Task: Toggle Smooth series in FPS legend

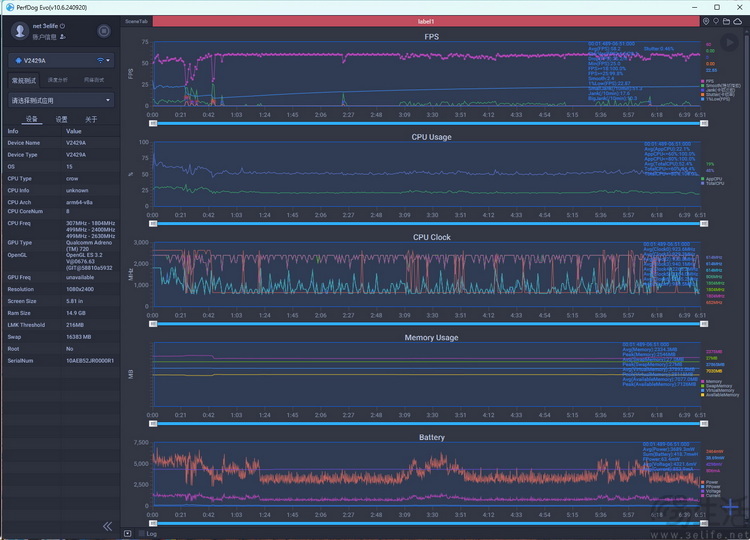Action: click(721, 86)
